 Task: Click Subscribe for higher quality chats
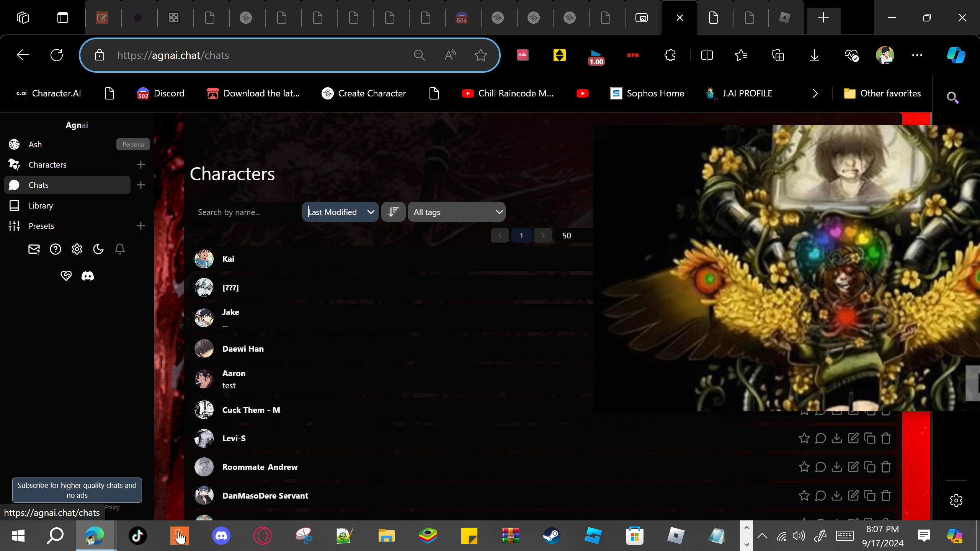click(77, 490)
